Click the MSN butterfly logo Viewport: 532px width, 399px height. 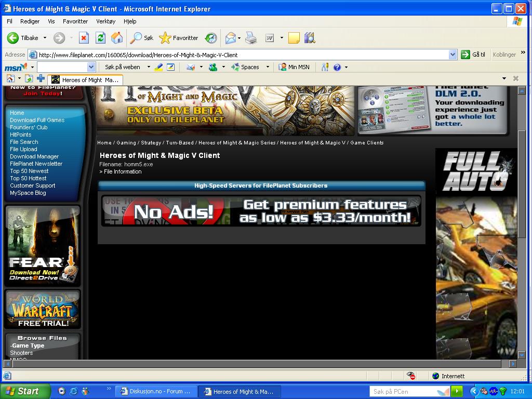pyautogui.click(x=16, y=67)
